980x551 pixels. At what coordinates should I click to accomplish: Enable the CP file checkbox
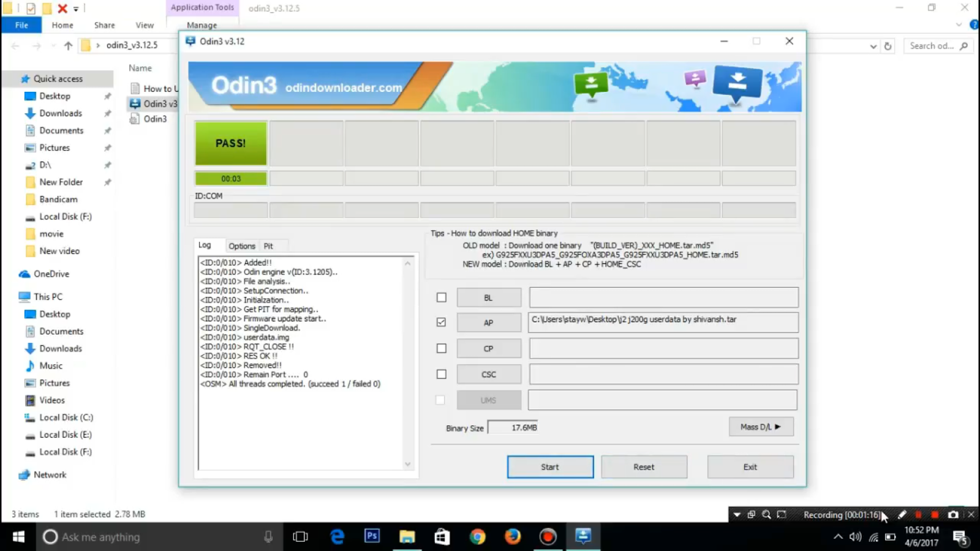click(441, 348)
